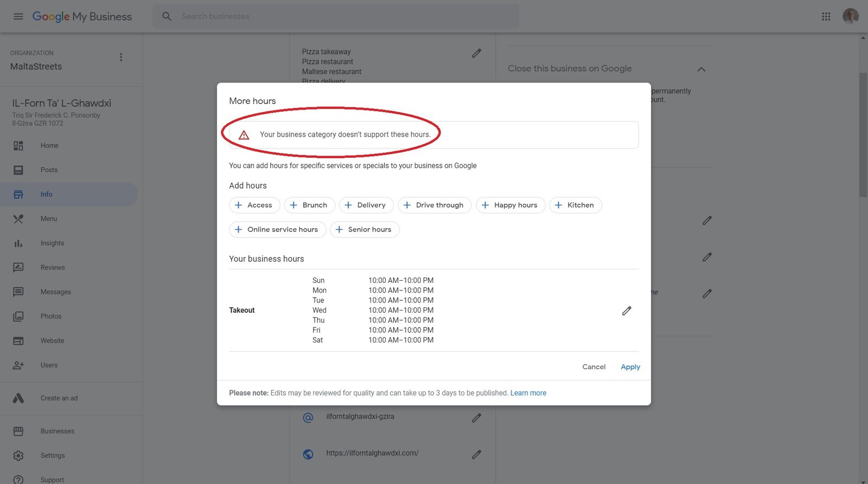Click the Photos sidebar icon
Image resolution: width=868 pixels, height=484 pixels.
[18, 317]
